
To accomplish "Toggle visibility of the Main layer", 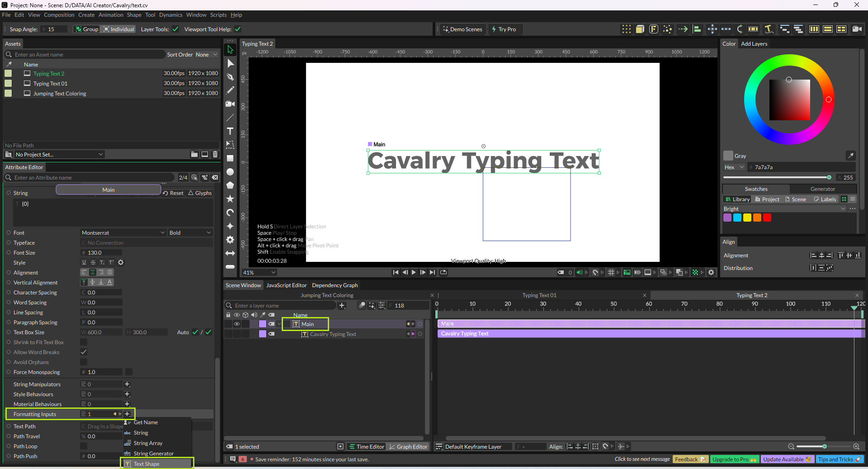I will click(x=236, y=324).
